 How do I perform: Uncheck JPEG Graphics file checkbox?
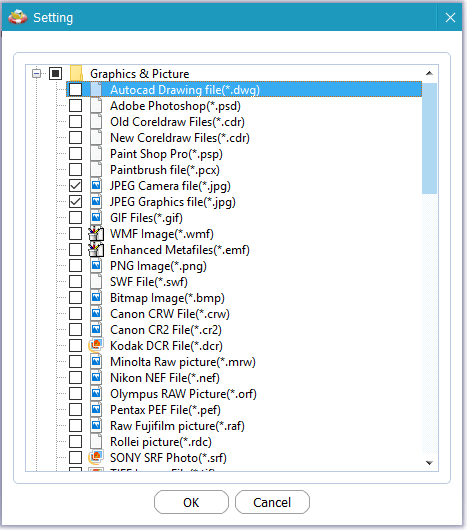pyautogui.click(x=75, y=201)
